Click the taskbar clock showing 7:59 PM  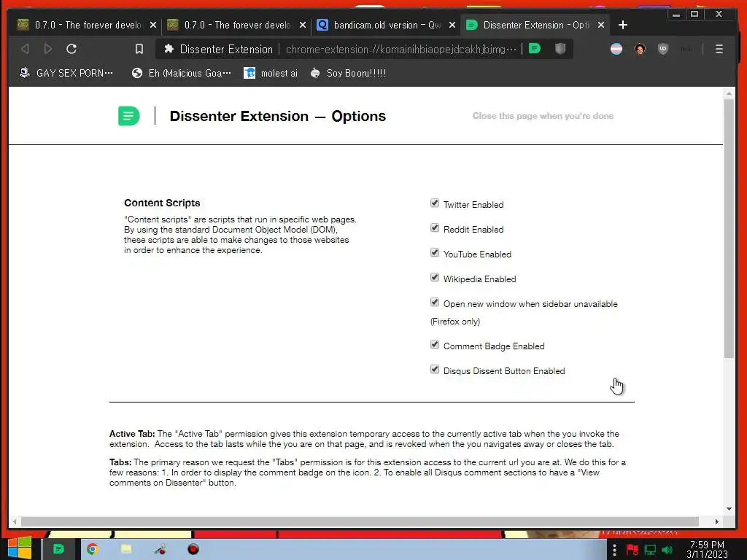coord(707,550)
